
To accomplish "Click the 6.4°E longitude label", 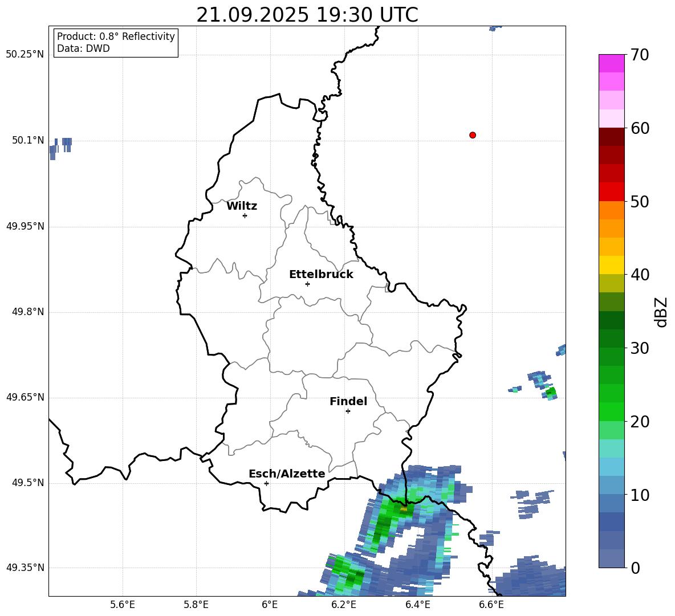I will tap(417, 605).
